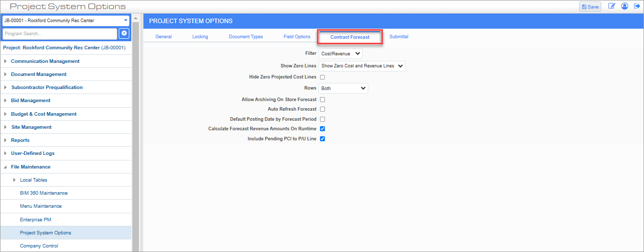Expand Document Management tree node
The image size is (644, 252).
tap(5, 74)
